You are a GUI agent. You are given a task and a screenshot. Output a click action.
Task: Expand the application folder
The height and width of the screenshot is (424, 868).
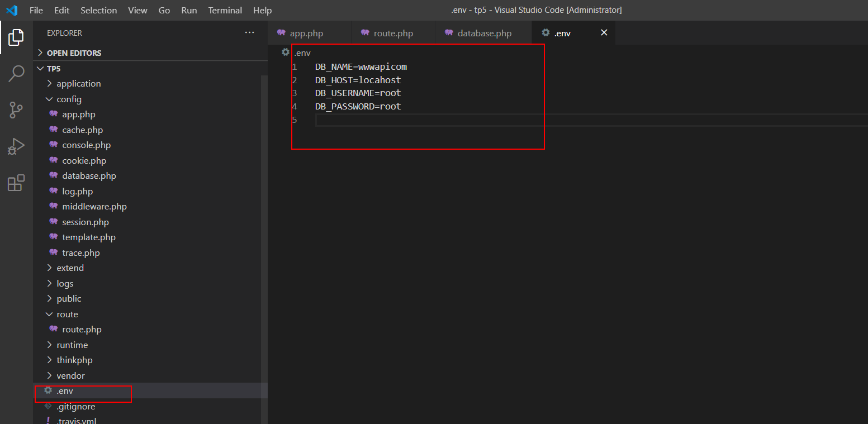147,83
